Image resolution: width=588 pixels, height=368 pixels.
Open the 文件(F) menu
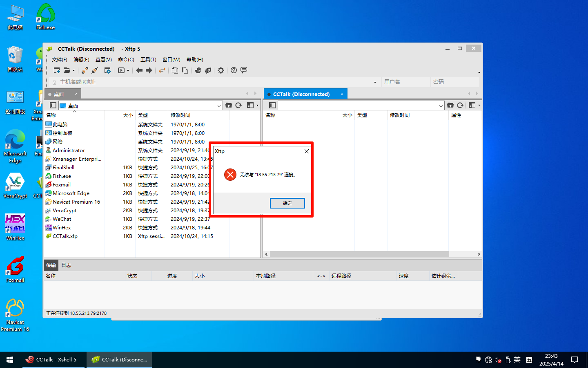pyautogui.click(x=60, y=60)
